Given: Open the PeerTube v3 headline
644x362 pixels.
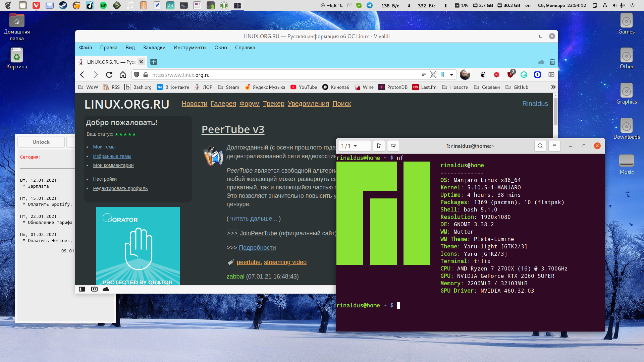Looking at the screenshot, I should pos(233,129).
